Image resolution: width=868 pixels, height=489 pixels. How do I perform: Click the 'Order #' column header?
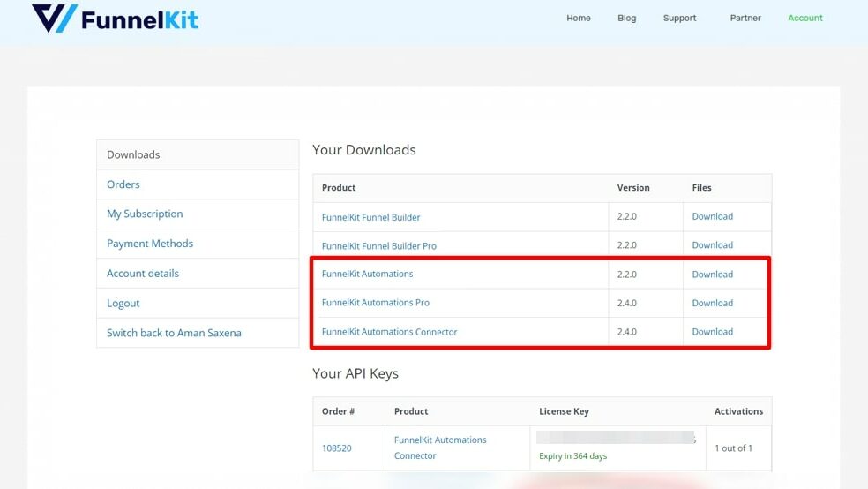point(338,411)
